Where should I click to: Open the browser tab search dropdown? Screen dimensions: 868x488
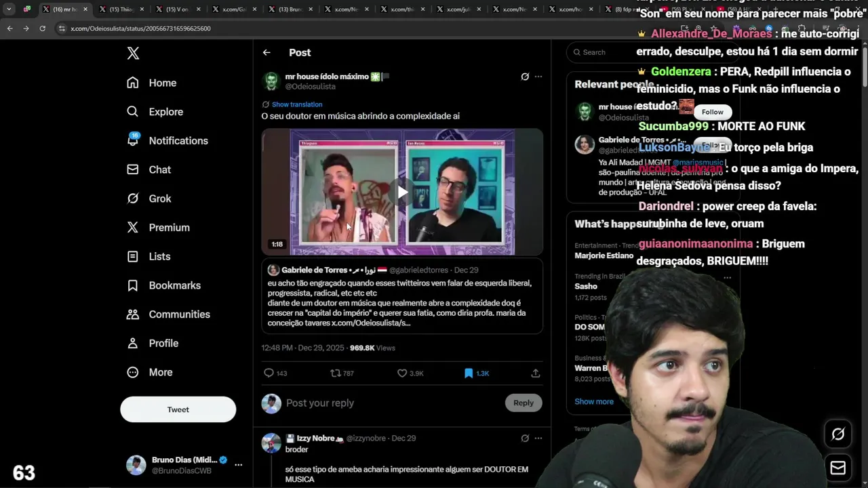pos(9,9)
